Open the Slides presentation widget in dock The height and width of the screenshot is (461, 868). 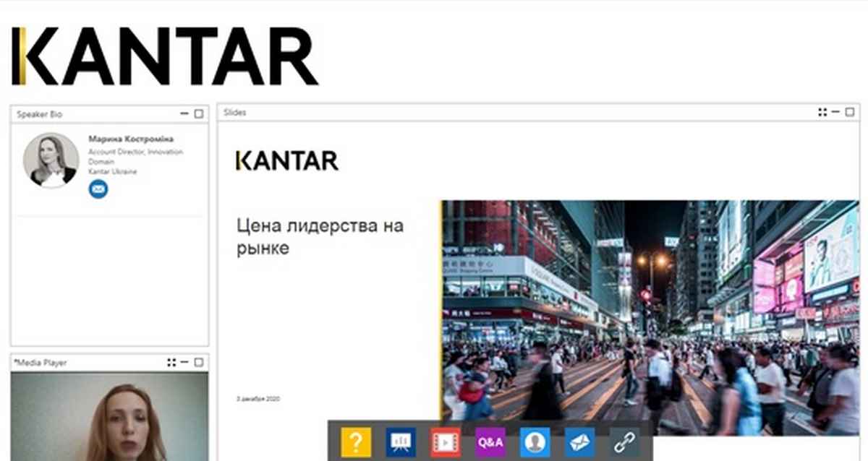pyautogui.click(x=400, y=441)
